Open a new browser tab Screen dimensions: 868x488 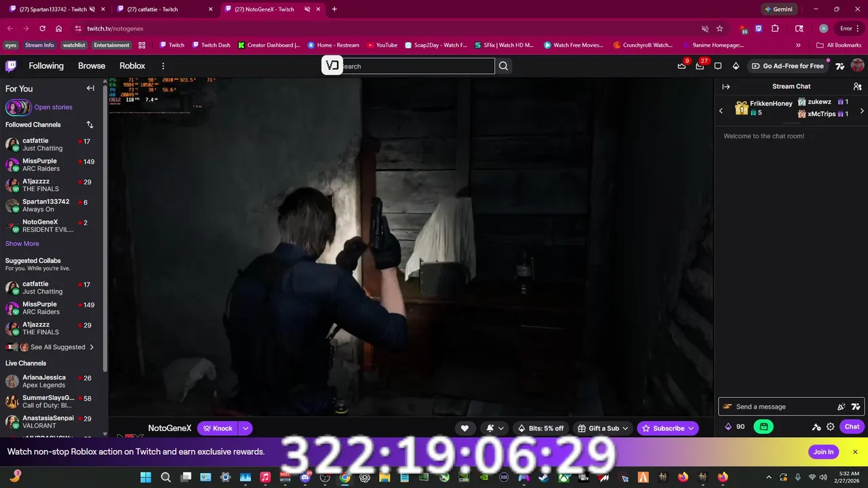tap(334, 9)
